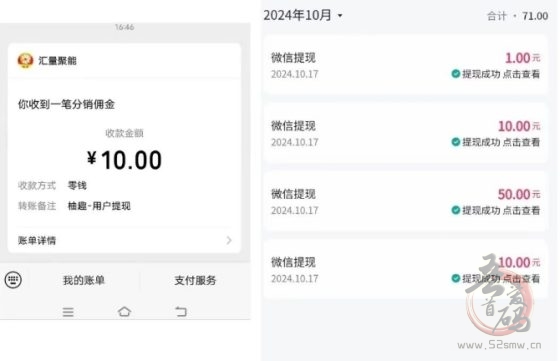
Task: Go to Android home button icon
Action: click(x=124, y=311)
